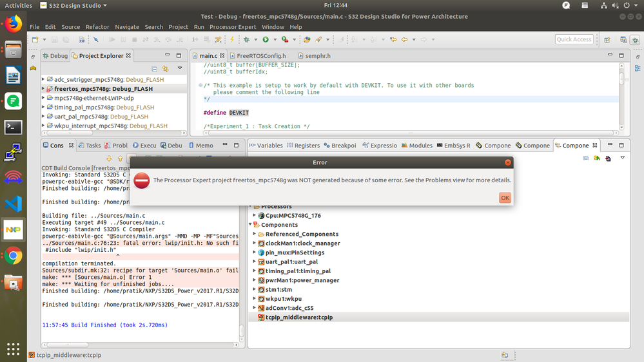Collapse the Components tree node

[x=250, y=225]
